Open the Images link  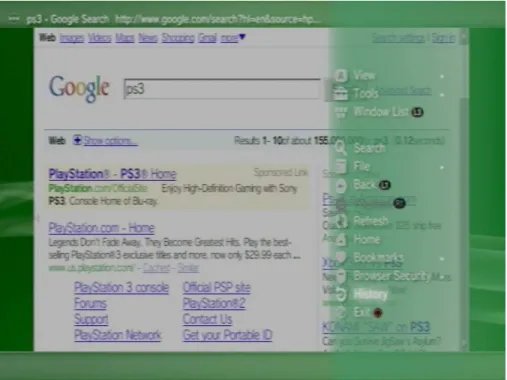72,38
